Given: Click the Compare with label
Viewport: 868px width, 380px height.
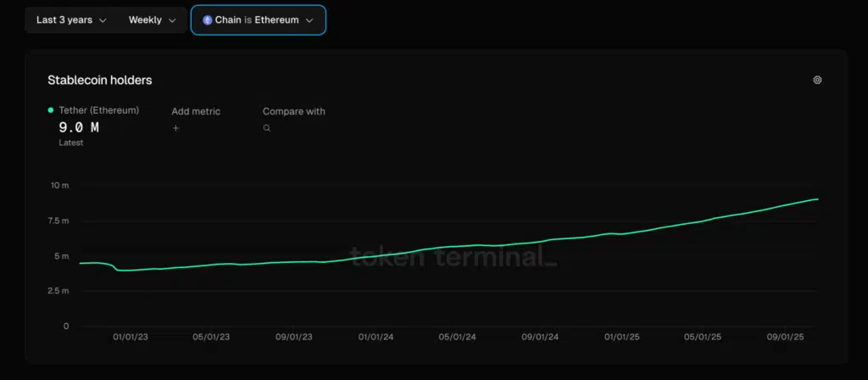Looking at the screenshot, I should [294, 111].
